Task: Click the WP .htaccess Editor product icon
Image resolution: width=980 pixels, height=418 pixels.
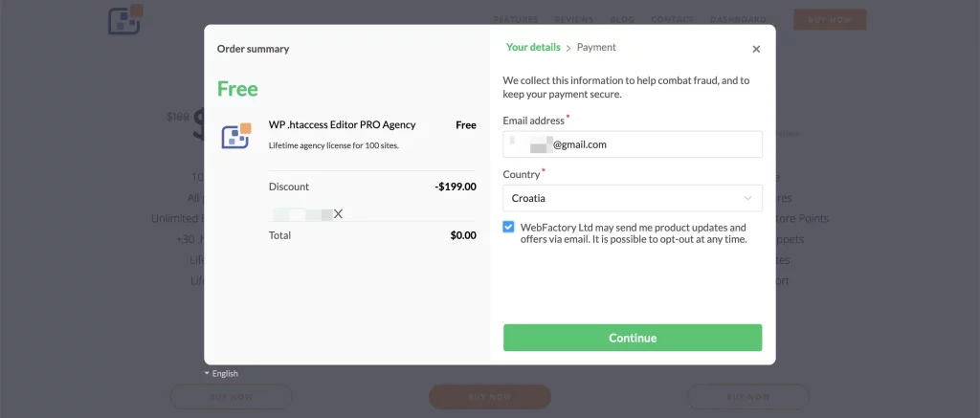Action: [x=235, y=136]
